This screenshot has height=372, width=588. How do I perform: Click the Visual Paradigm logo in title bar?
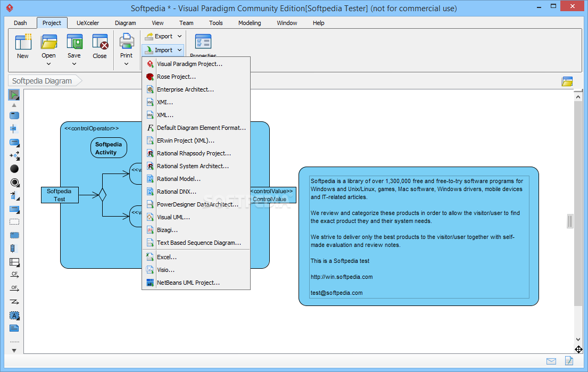10,8
